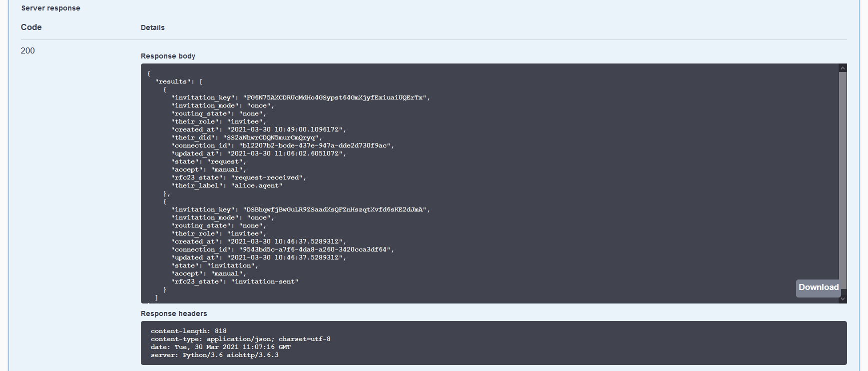This screenshot has height=371, width=868.
Task: Click the content-length: 818 header line
Action: click(x=189, y=331)
